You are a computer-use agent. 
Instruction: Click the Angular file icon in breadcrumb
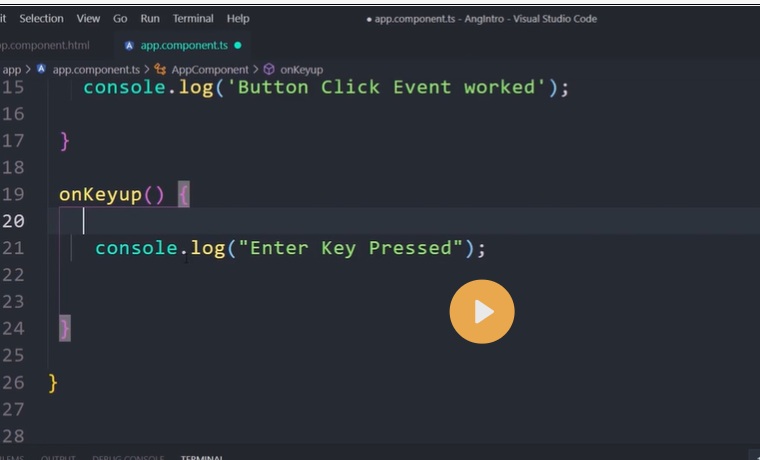[41, 70]
